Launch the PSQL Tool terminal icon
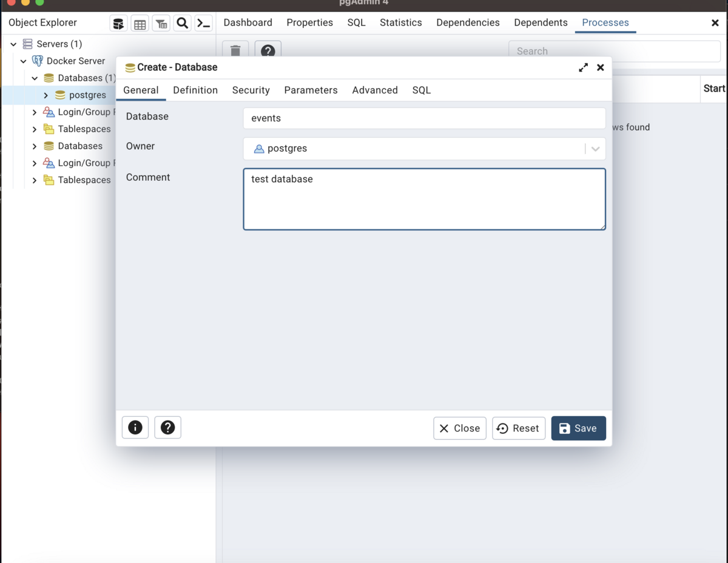 203,24
